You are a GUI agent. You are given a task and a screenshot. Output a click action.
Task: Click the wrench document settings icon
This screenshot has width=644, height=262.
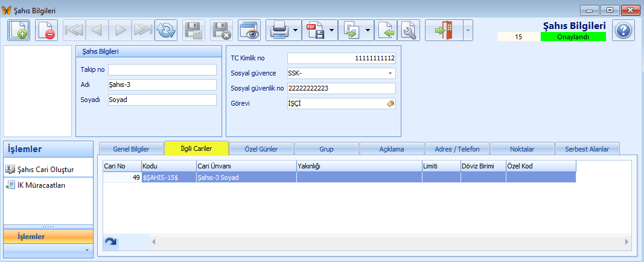point(409,30)
